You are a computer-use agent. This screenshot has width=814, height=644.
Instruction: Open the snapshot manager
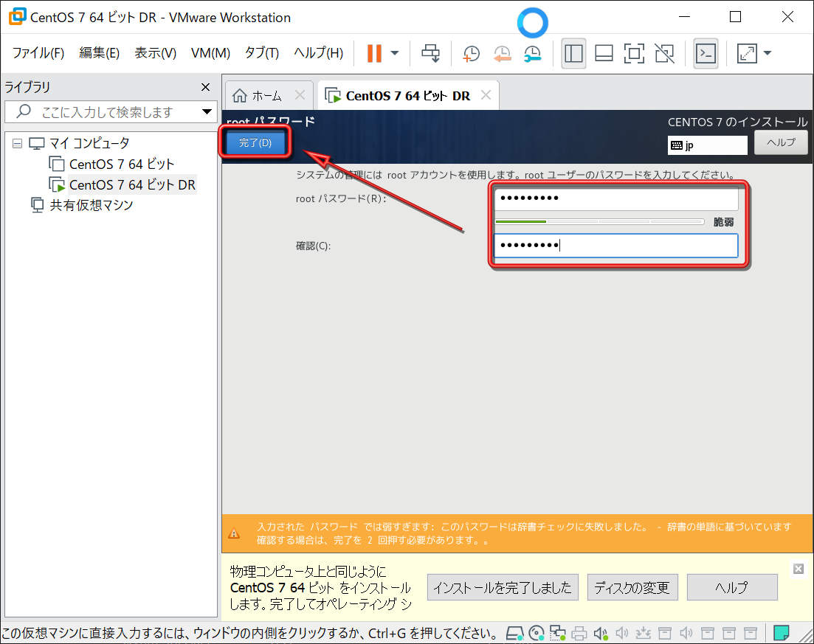pyautogui.click(x=533, y=53)
